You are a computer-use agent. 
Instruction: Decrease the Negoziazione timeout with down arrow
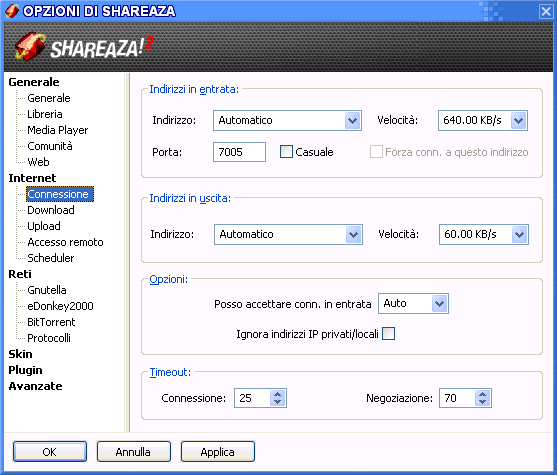(x=482, y=402)
